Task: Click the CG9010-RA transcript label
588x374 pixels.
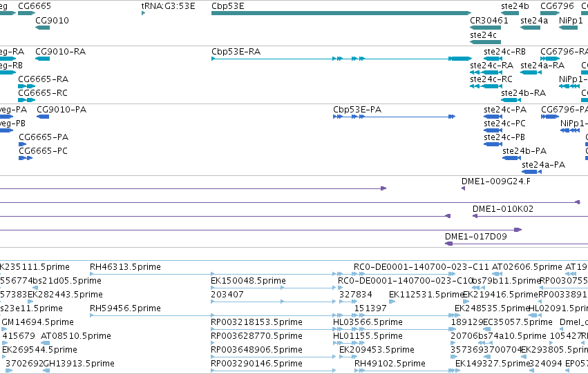Action: [x=60, y=51]
